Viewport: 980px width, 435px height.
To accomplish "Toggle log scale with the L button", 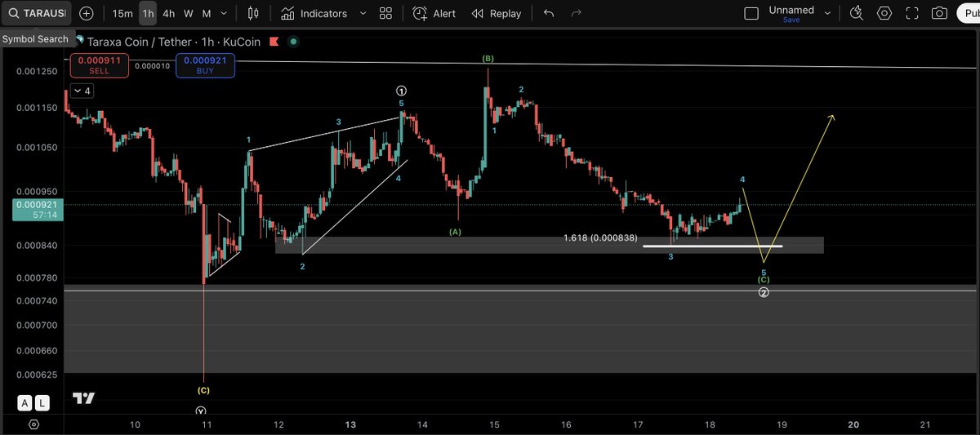I will click(x=42, y=402).
